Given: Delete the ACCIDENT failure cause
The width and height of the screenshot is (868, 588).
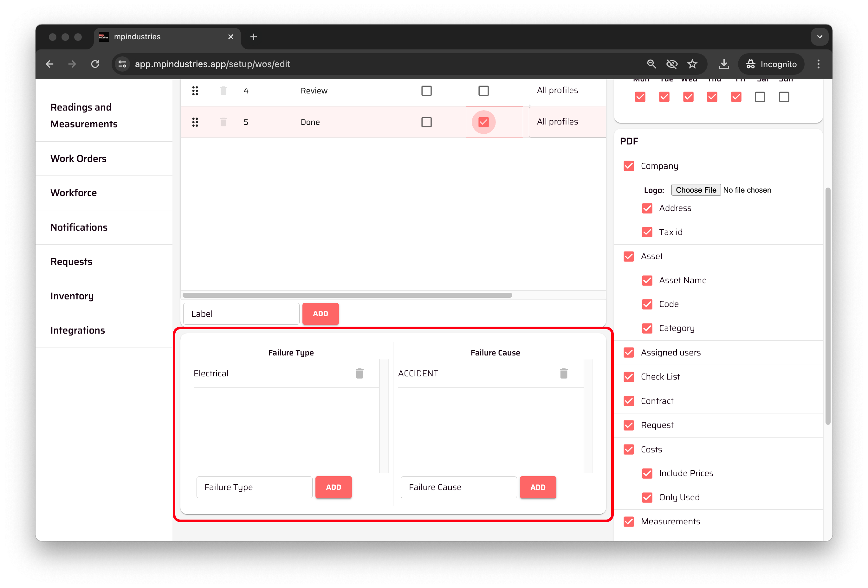Looking at the screenshot, I should coord(563,373).
